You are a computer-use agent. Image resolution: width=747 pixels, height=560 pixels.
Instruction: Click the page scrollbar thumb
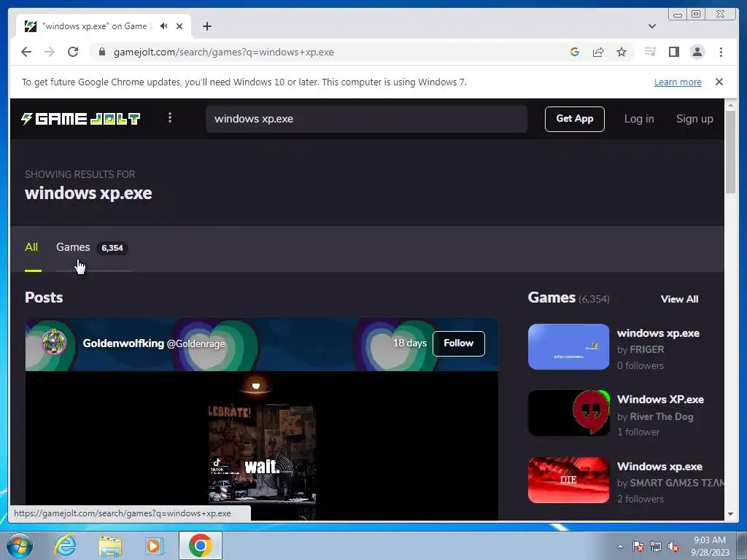coord(730,152)
